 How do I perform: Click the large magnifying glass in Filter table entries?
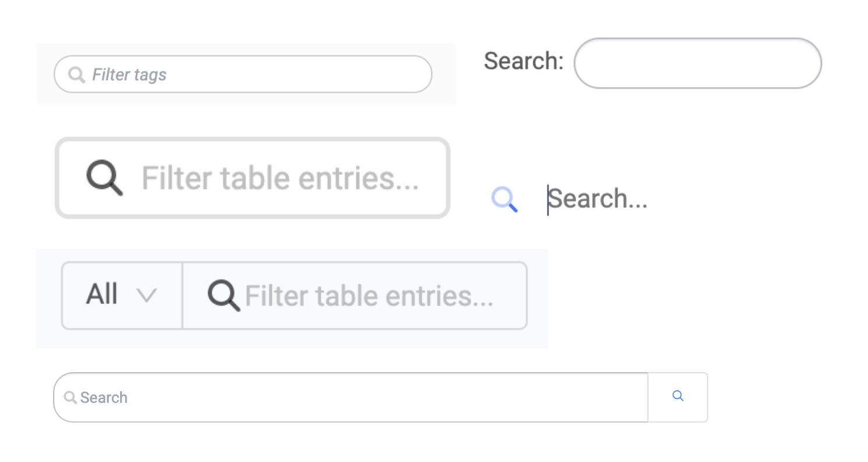[x=104, y=178]
